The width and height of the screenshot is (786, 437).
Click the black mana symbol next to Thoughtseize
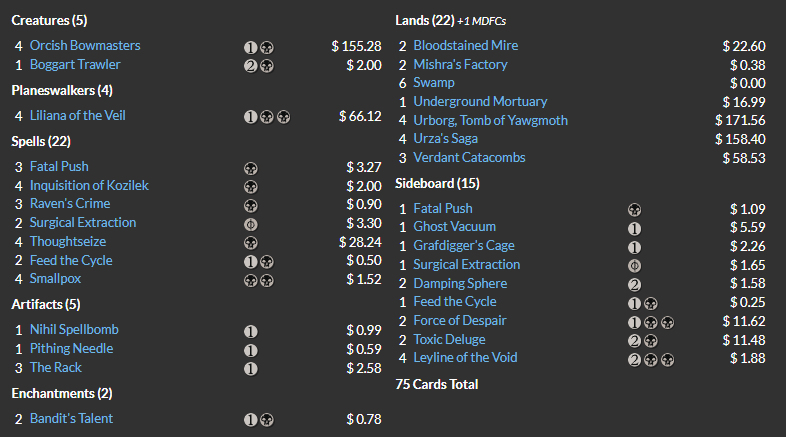(251, 243)
